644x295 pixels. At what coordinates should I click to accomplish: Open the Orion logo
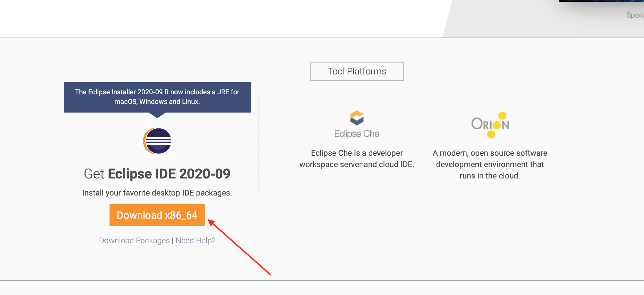490,125
